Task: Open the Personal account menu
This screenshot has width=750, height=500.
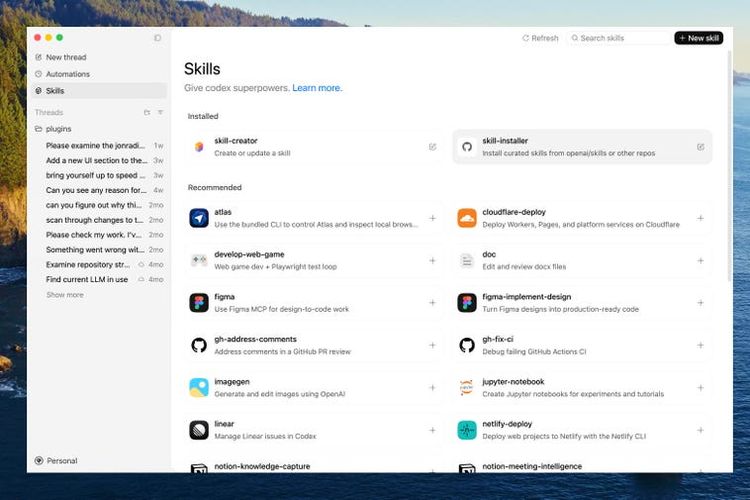Action: point(56,461)
